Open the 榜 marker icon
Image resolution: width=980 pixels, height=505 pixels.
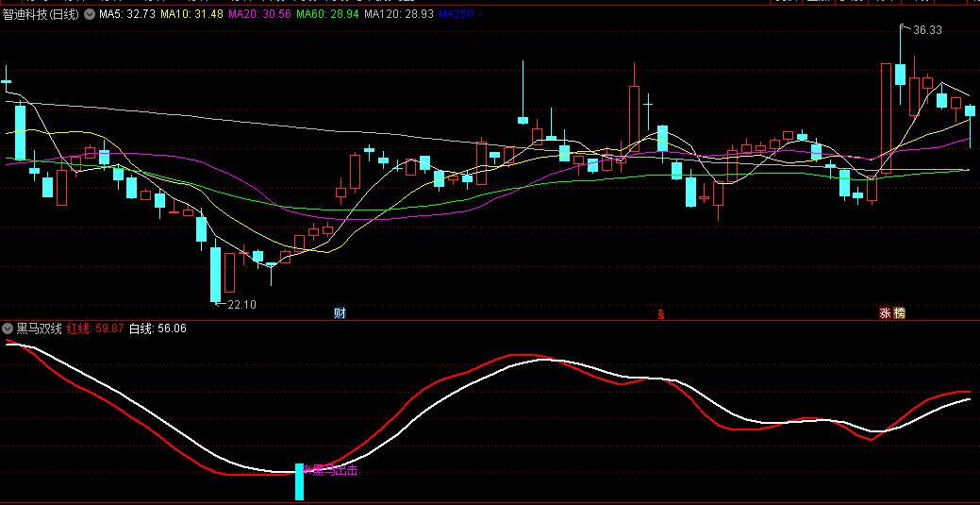click(899, 312)
